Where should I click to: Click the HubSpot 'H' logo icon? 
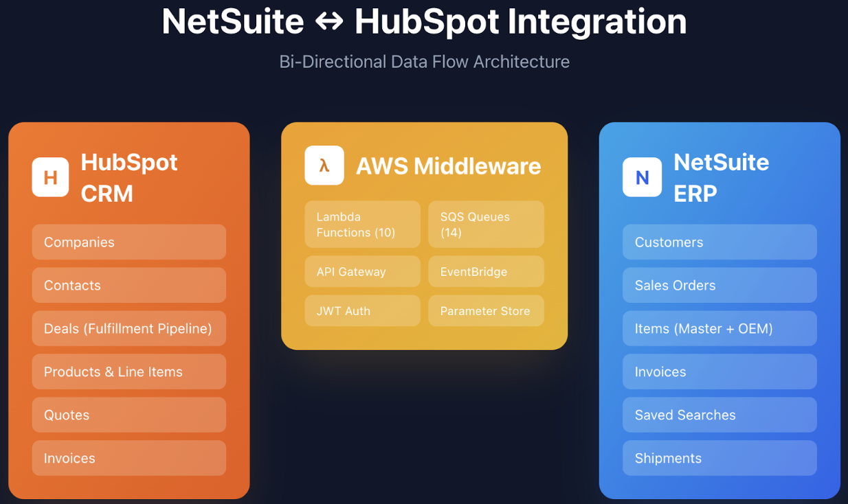(50, 178)
